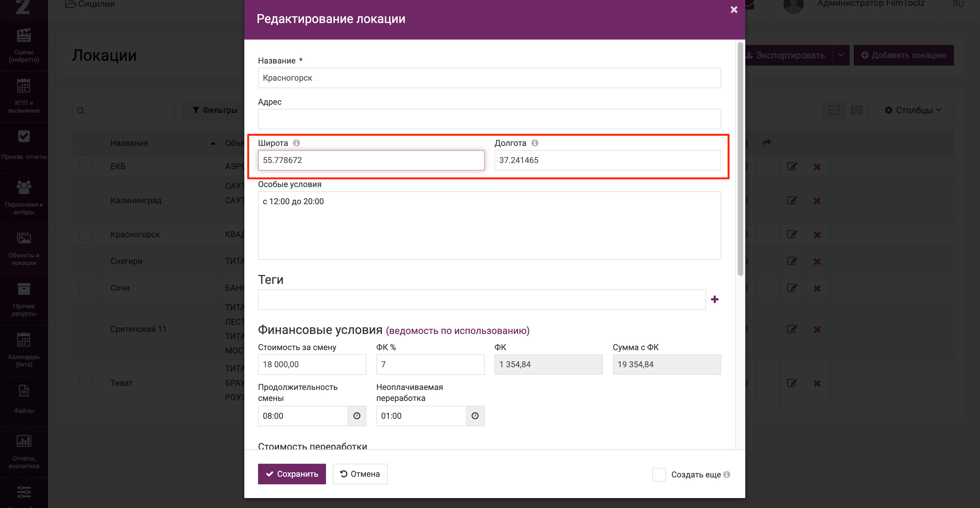Focus the ФК % field
Viewport: 980px width, 508px height.
click(430, 365)
